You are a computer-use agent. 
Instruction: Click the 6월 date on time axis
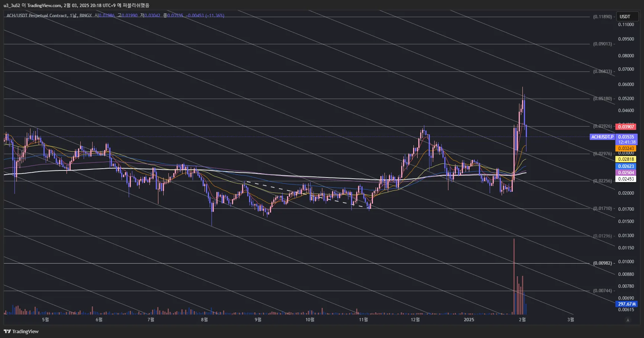[x=99, y=320]
